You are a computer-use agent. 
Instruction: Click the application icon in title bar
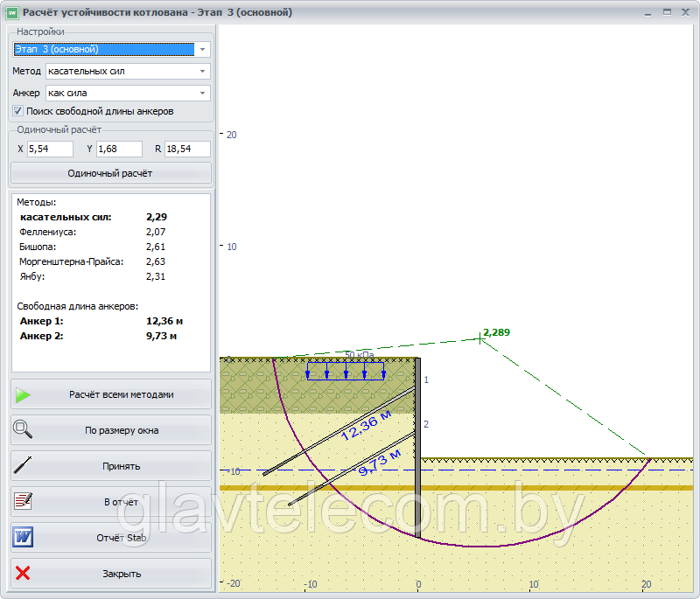(x=11, y=13)
